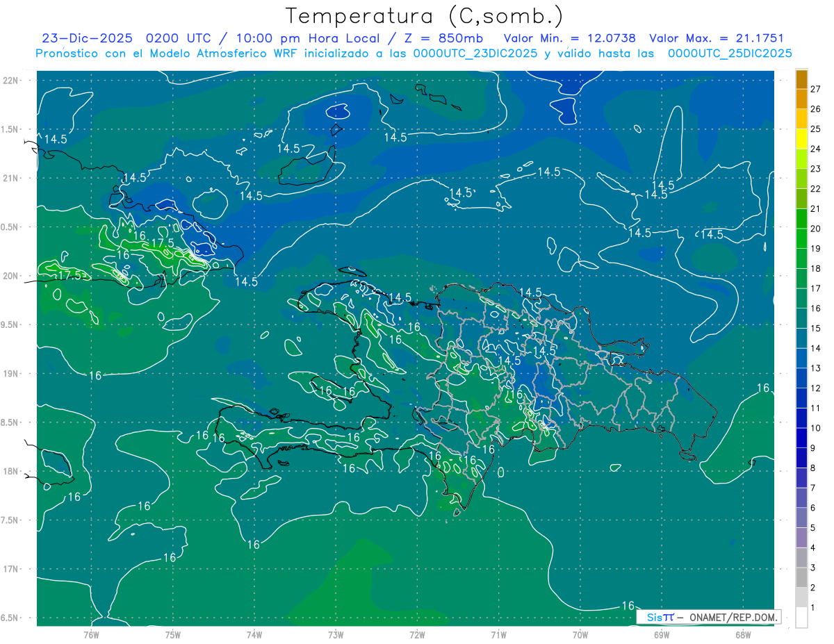Click the '75W' longitude axis label
The height and width of the screenshot is (644, 834).
click(173, 634)
